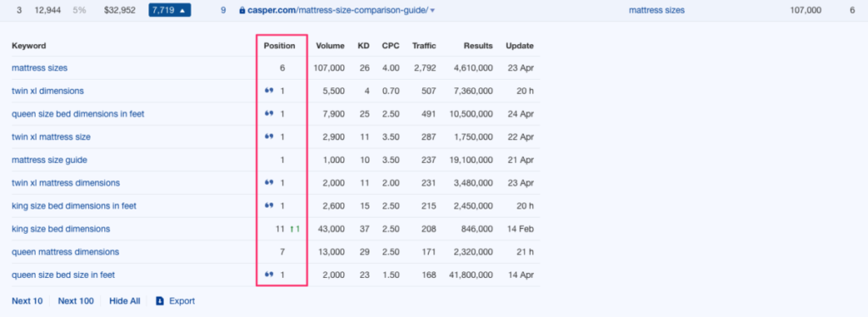Collapse the 7,719 keywords button
Image resolution: width=868 pixels, height=317 pixels.
(170, 10)
